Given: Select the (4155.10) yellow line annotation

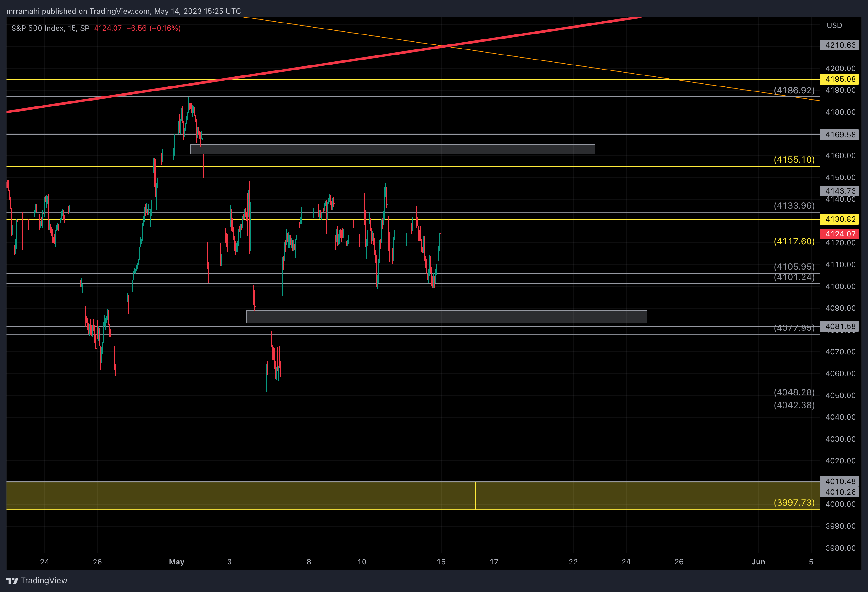Looking at the screenshot, I should [794, 160].
